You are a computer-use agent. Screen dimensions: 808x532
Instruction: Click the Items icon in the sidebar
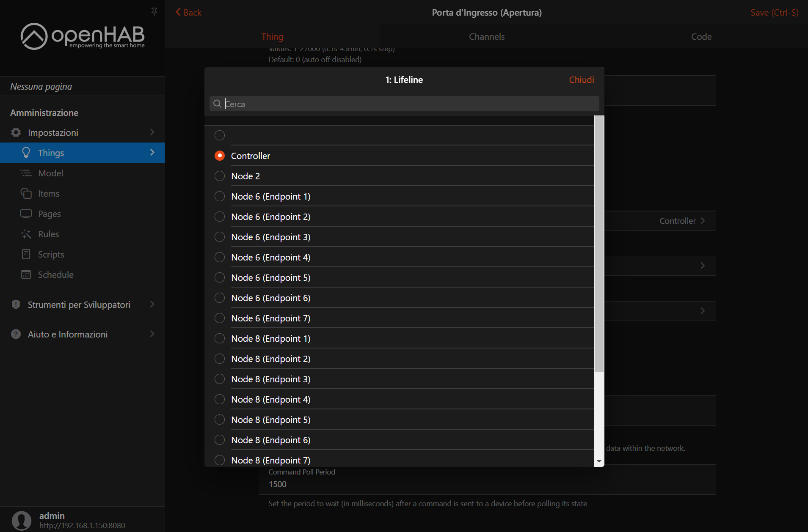click(x=26, y=193)
